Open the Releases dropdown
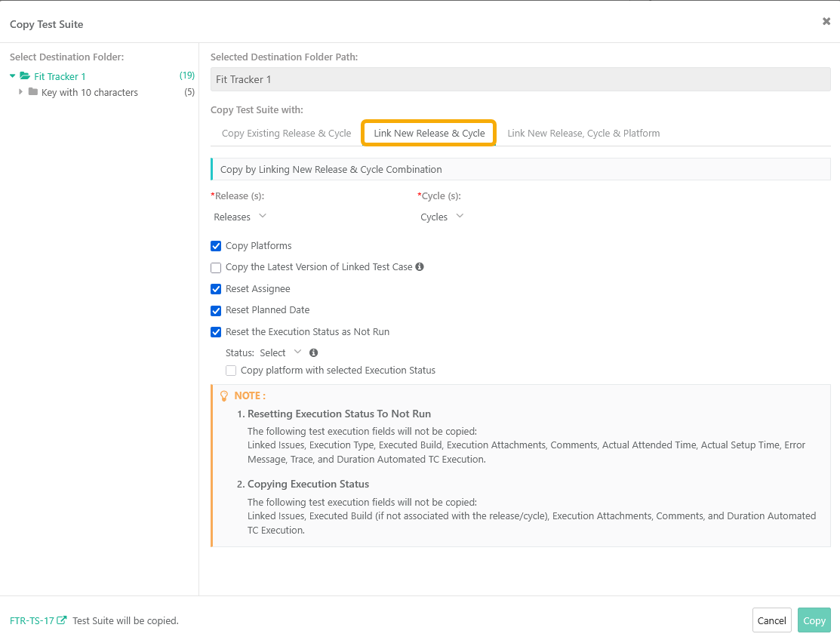The image size is (840, 640). point(240,217)
